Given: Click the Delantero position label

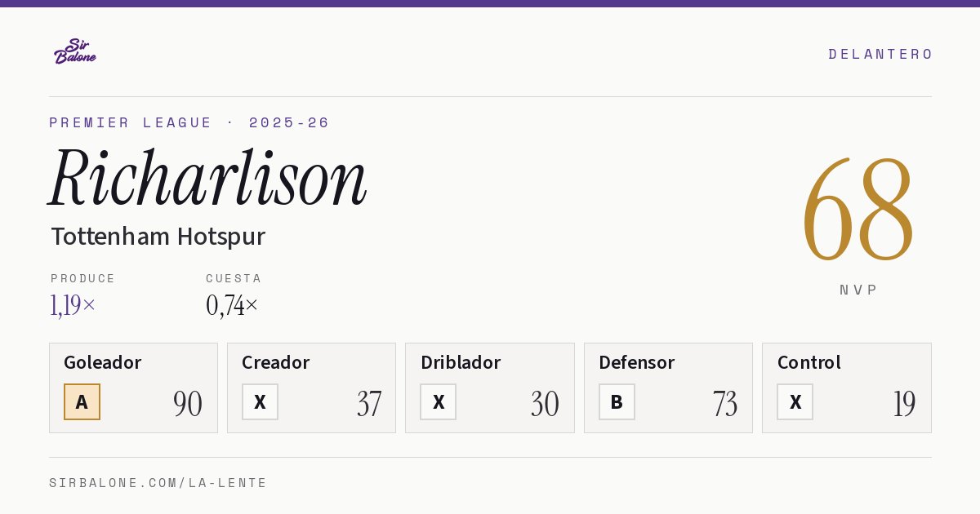Looking at the screenshot, I should 880,54.
